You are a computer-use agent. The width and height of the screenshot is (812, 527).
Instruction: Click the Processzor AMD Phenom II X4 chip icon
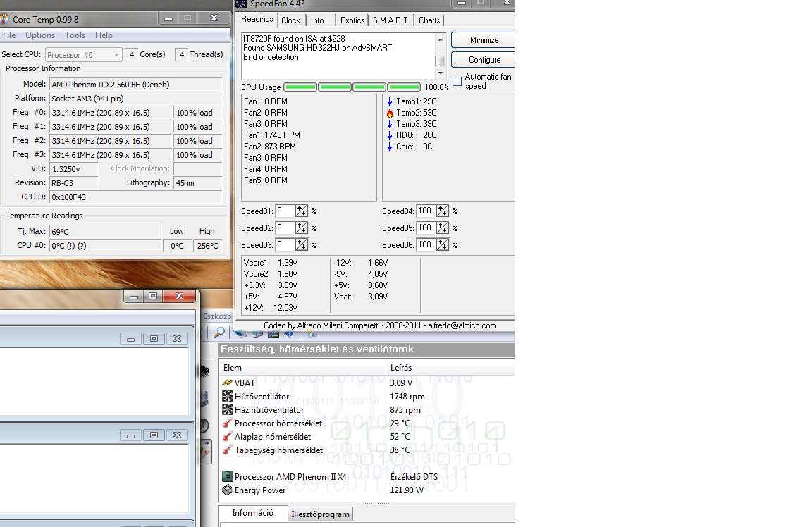pos(228,476)
